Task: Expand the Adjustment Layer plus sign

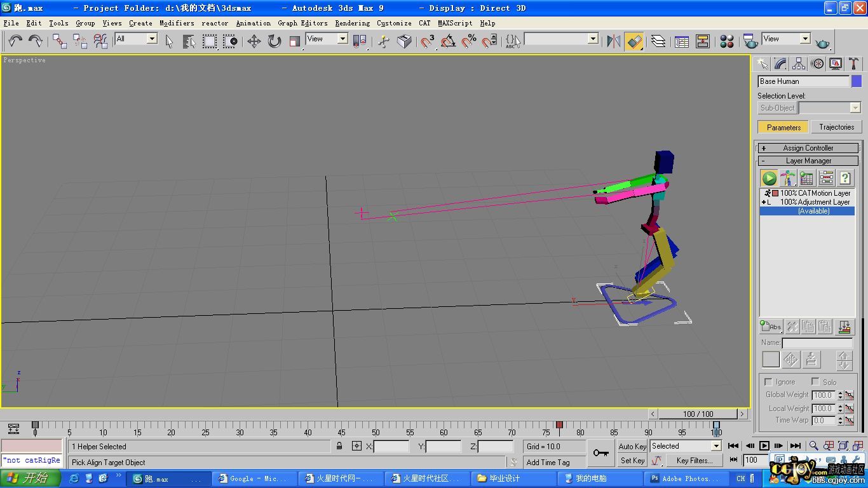Action: coord(763,202)
